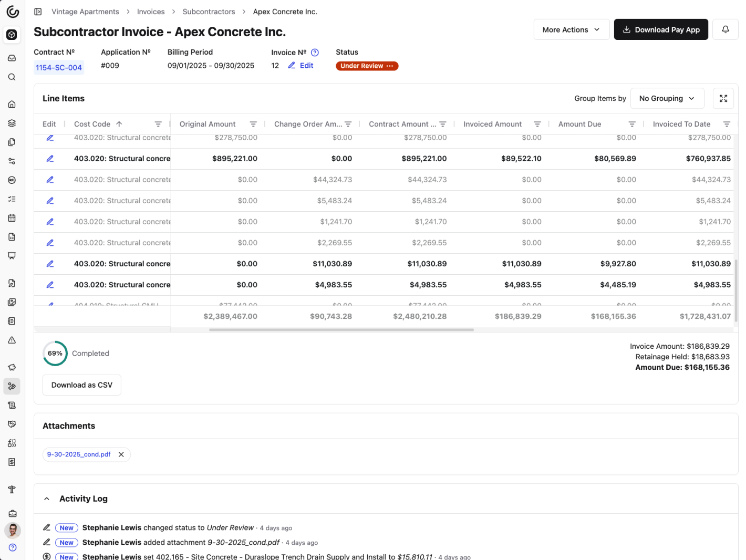This screenshot has height=560, width=746.
Task: Open the Inbox from the sidebar
Action: point(12,58)
